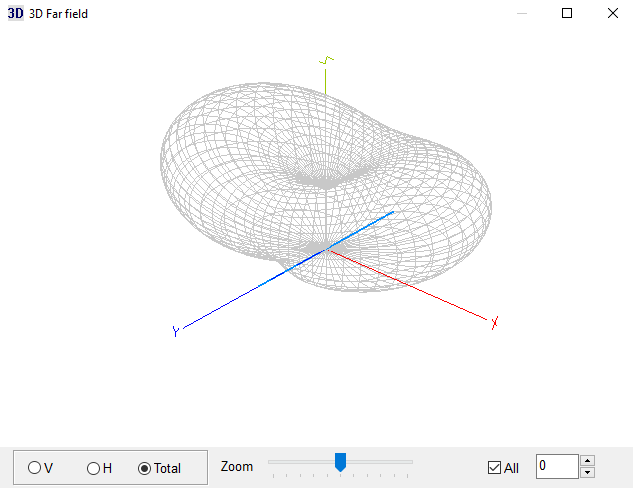
Task: Click the wireframe pattern's central dip
Action: click(322, 178)
